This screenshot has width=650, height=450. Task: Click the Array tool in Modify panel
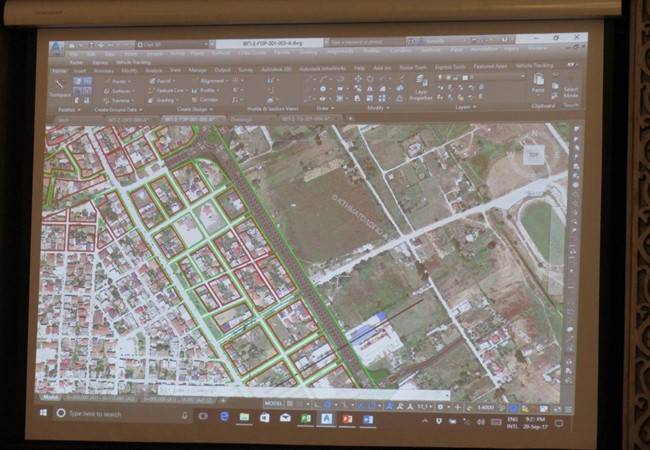382,98
